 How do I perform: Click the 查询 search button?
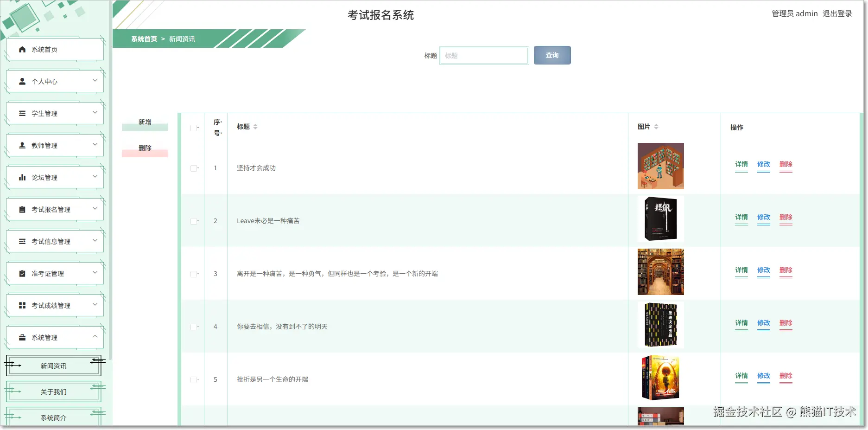point(552,55)
